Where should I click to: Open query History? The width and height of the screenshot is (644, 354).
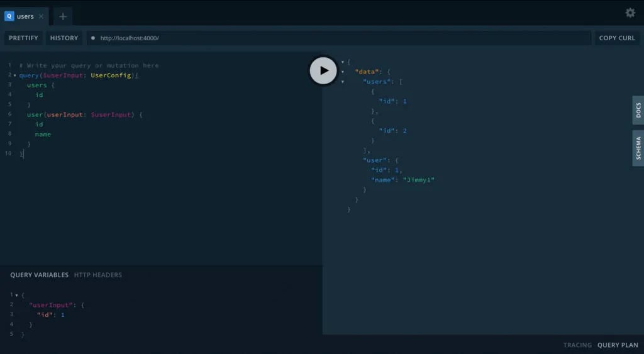point(64,38)
